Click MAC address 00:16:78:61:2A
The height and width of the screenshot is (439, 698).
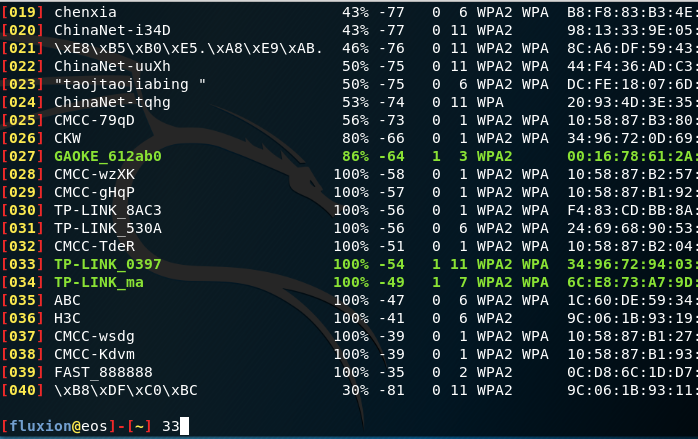point(632,156)
